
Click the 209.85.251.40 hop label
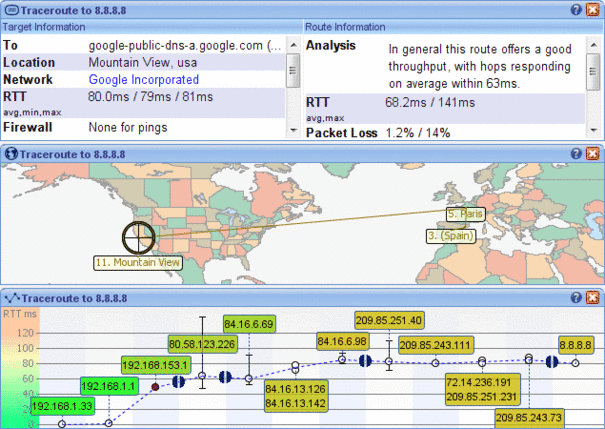pos(389,320)
